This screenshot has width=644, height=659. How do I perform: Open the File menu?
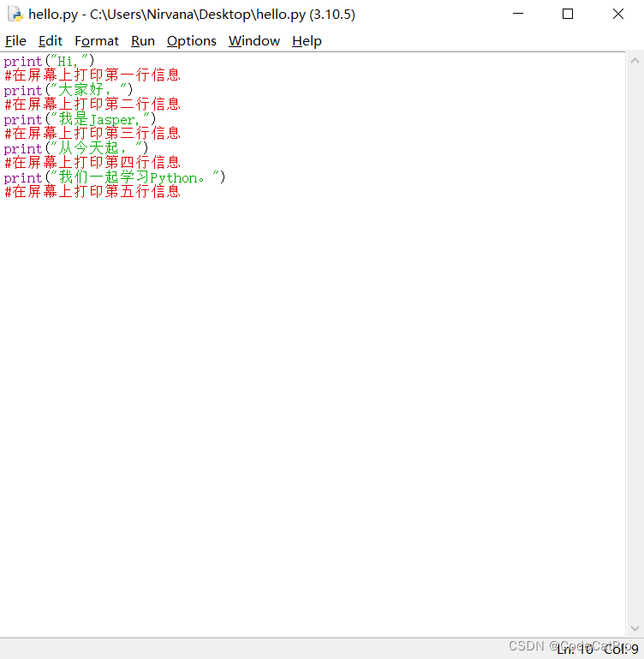point(15,41)
